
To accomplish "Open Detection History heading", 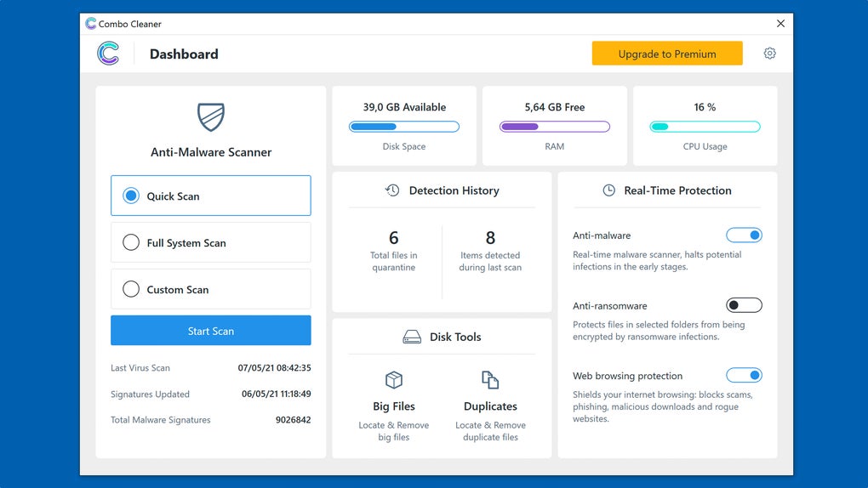I will [x=454, y=190].
